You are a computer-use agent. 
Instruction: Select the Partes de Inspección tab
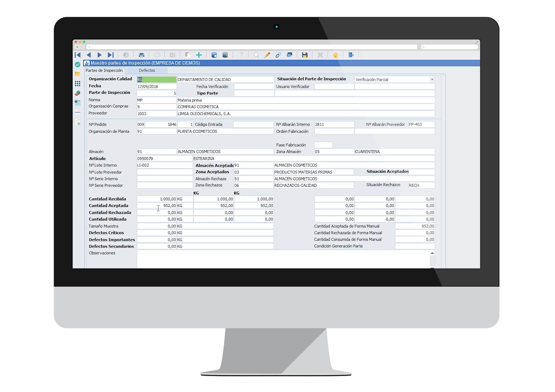(x=104, y=70)
